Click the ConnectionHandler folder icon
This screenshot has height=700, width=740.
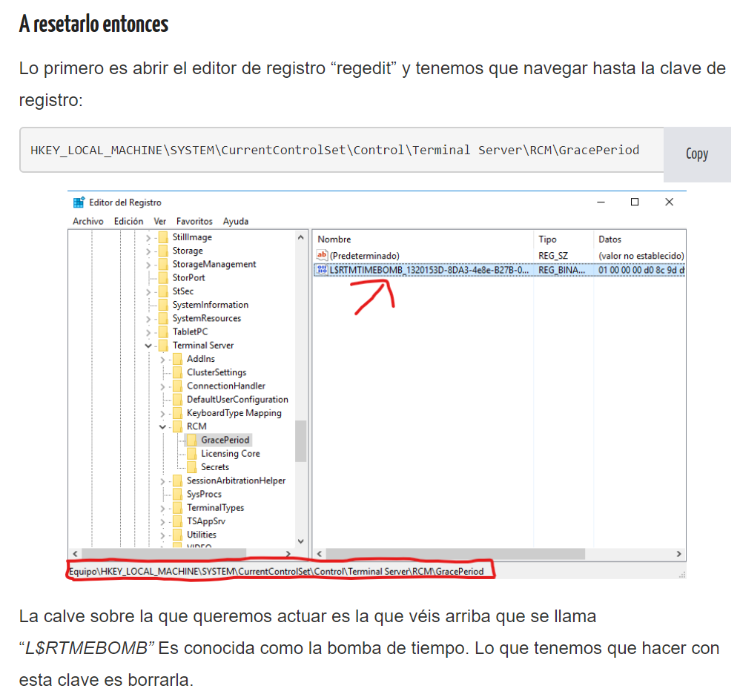pos(177,386)
